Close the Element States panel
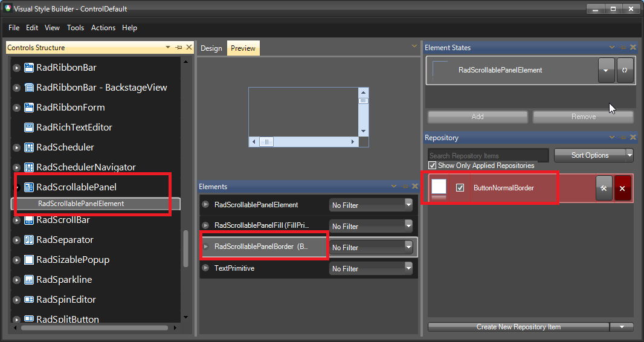Image resolution: width=644 pixels, height=342 pixels. tap(633, 48)
